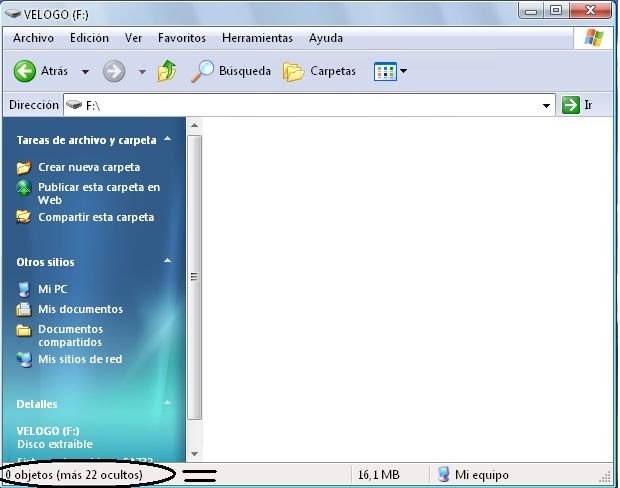Click the 0 objetos (más 22 ocultos) text
Viewport: 620px width, 488px height.
pos(74,475)
